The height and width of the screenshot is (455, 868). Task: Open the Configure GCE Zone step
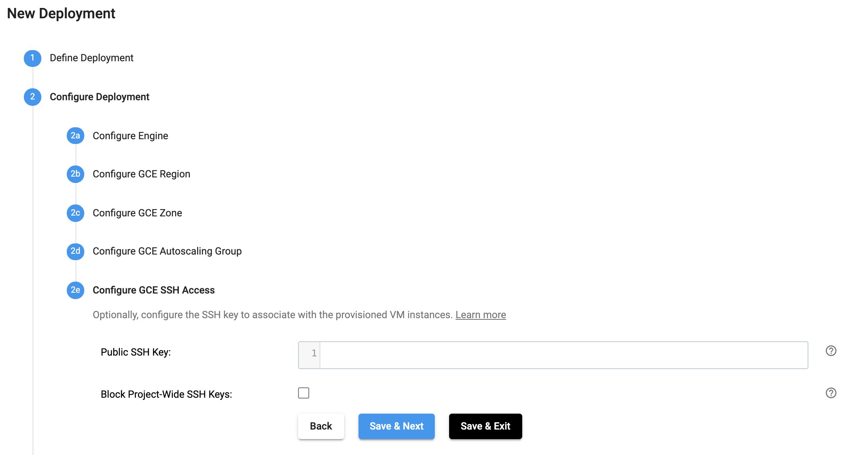click(137, 213)
